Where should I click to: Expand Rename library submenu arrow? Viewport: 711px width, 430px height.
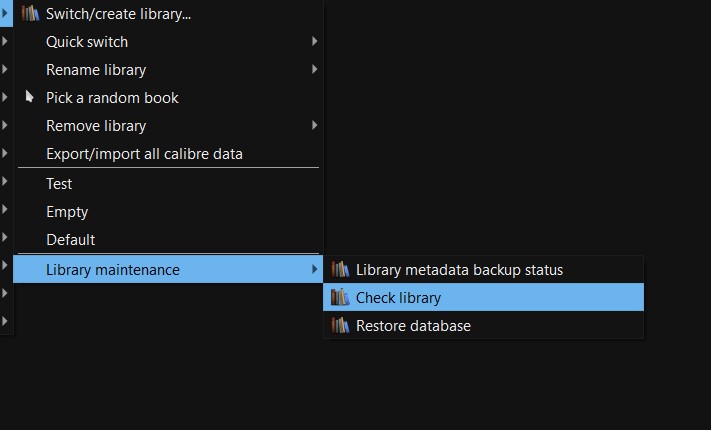click(x=314, y=70)
